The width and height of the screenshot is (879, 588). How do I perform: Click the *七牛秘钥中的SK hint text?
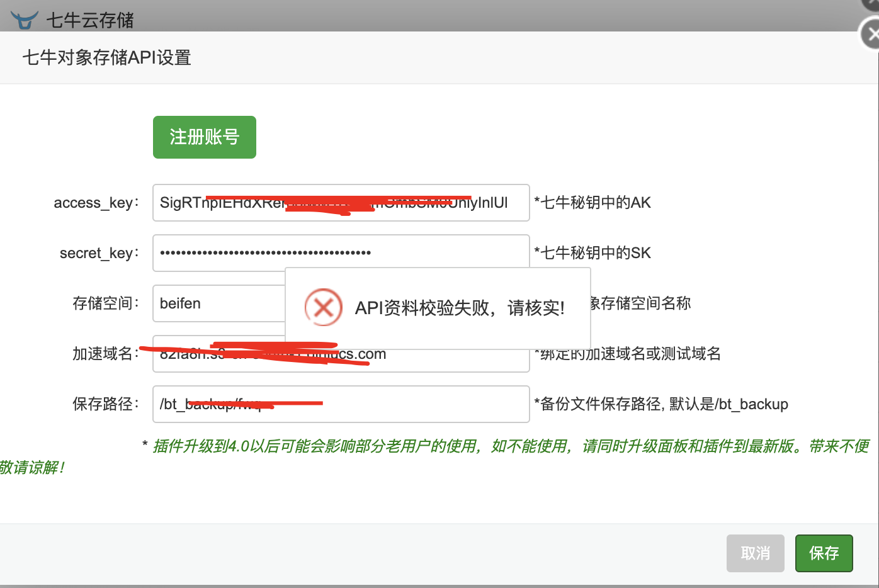click(593, 253)
